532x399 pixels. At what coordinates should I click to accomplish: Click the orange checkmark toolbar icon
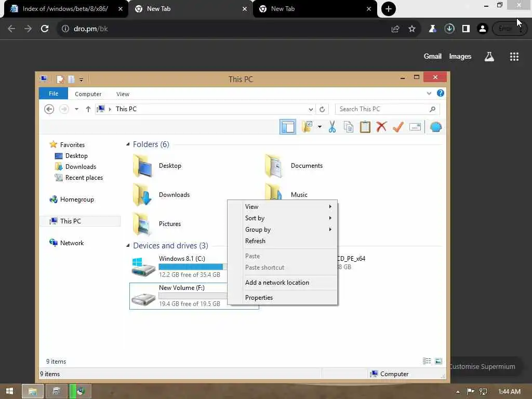coord(398,127)
